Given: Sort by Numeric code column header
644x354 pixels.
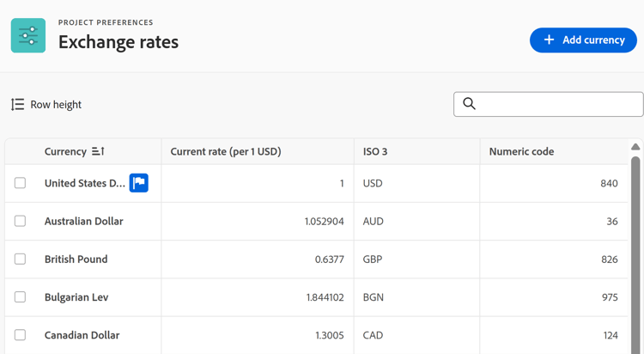Looking at the screenshot, I should tap(521, 151).
